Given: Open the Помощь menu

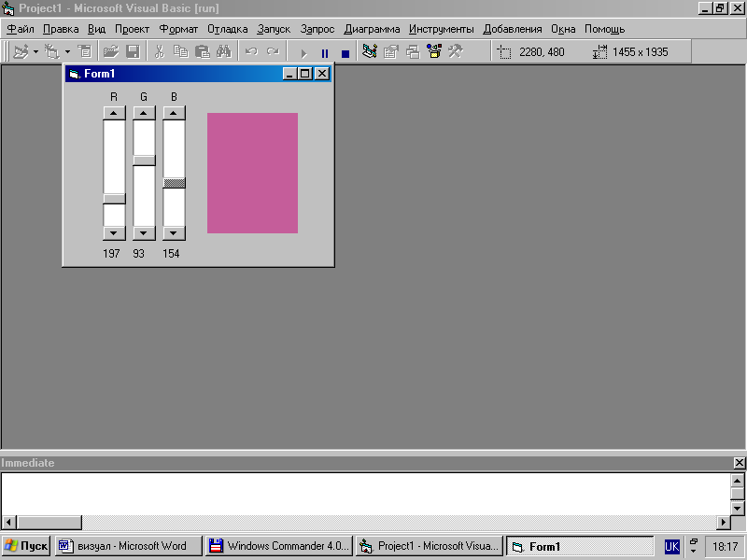Looking at the screenshot, I should [x=604, y=29].
